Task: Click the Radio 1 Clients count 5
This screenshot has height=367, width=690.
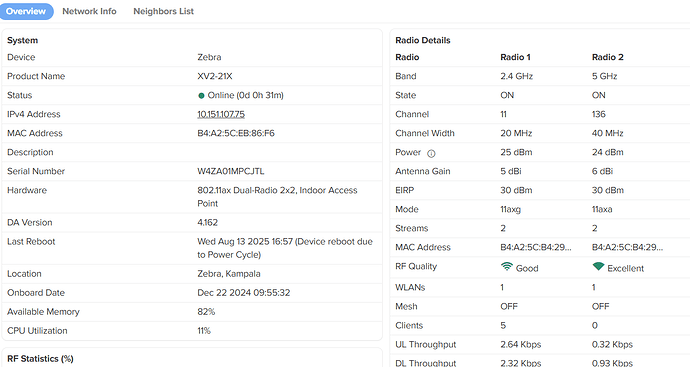Action: click(503, 326)
